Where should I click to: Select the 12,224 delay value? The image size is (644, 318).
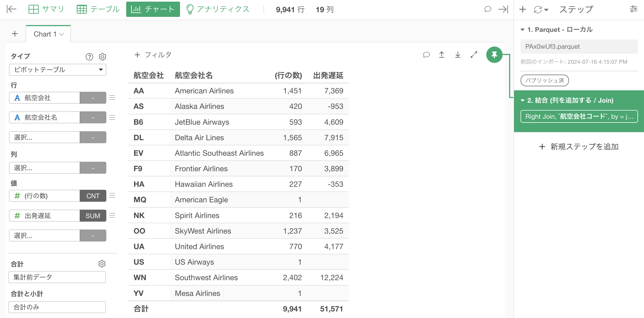[x=332, y=278]
